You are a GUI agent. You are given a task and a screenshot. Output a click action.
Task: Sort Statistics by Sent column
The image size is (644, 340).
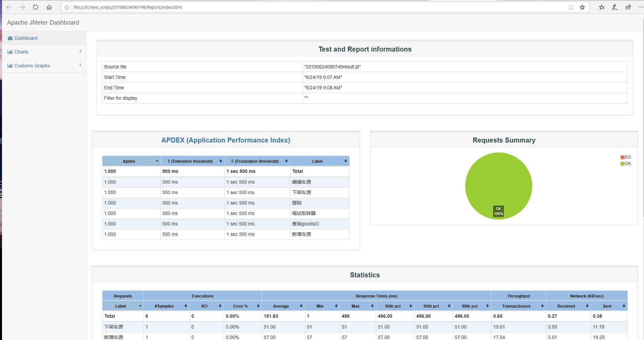pyautogui.click(x=609, y=306)
